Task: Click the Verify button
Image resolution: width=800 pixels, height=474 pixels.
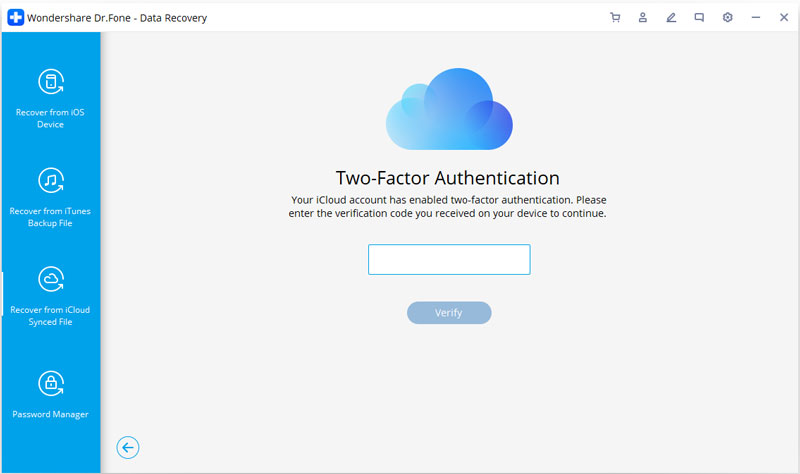Action: click(x=449, y=313)
